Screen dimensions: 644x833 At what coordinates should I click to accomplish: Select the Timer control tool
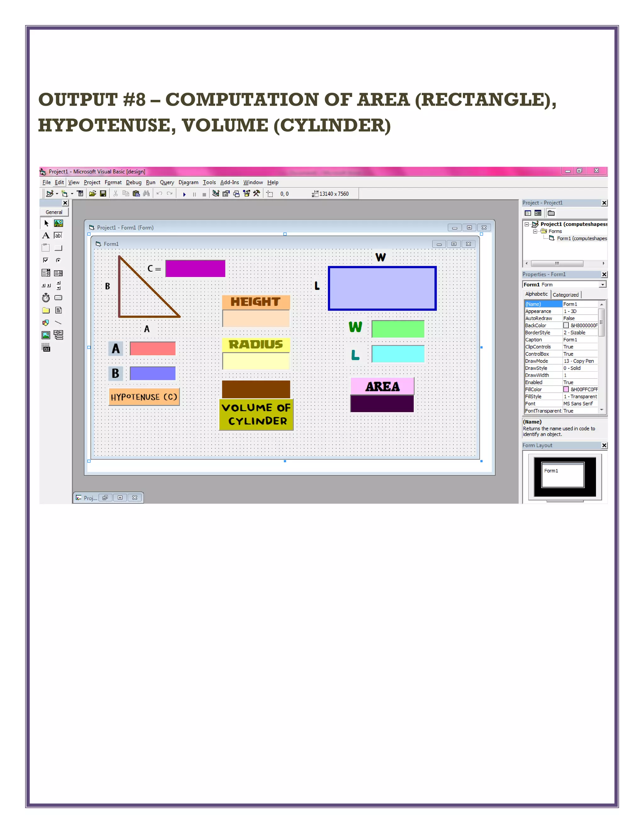(x=46, y=297)
